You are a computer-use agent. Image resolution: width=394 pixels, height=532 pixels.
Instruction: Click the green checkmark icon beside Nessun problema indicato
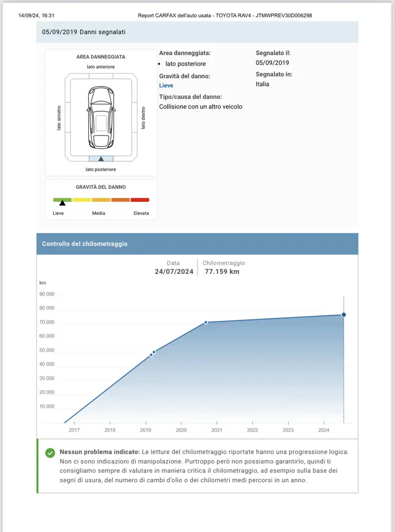tap(50, 453)
